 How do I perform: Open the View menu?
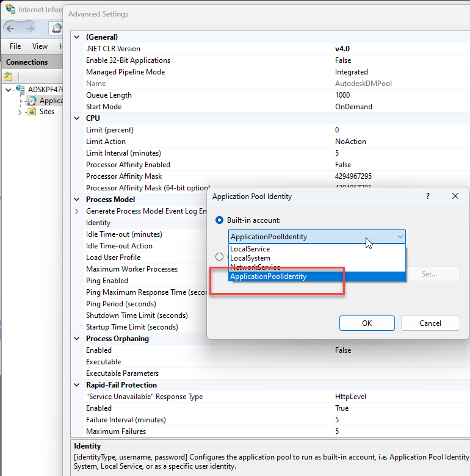(40, 46)
